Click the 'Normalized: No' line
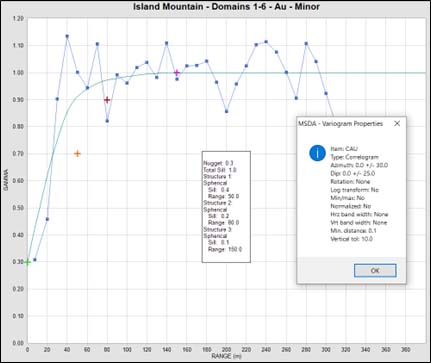 click(351, 206)
